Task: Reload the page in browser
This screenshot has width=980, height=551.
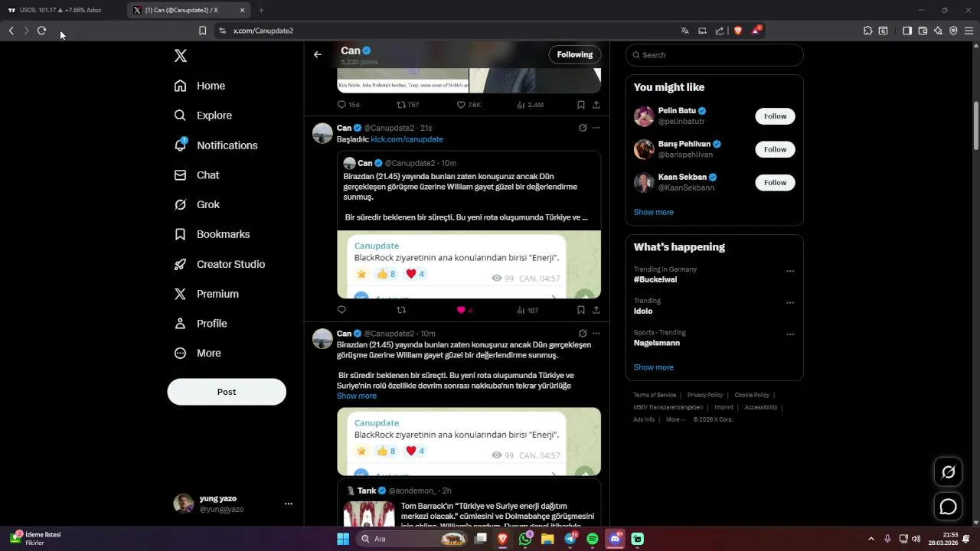Action: point(41,31)
